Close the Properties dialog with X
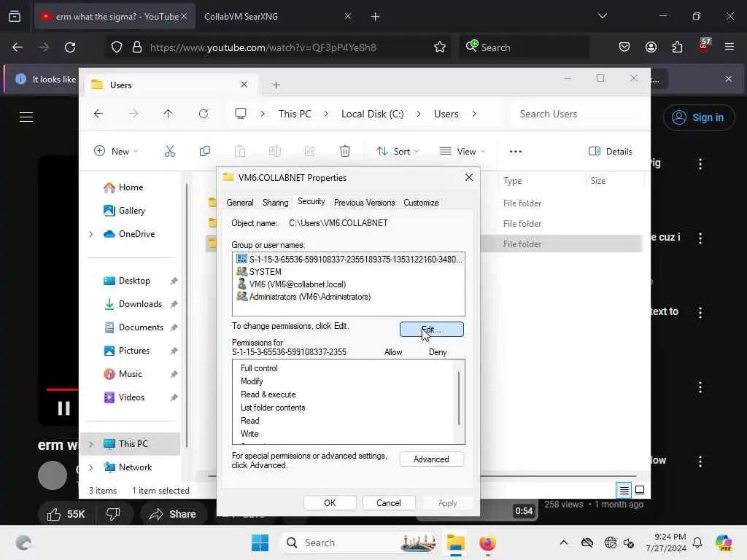Viewport: 747px width, 560px height. coord(469,177)
